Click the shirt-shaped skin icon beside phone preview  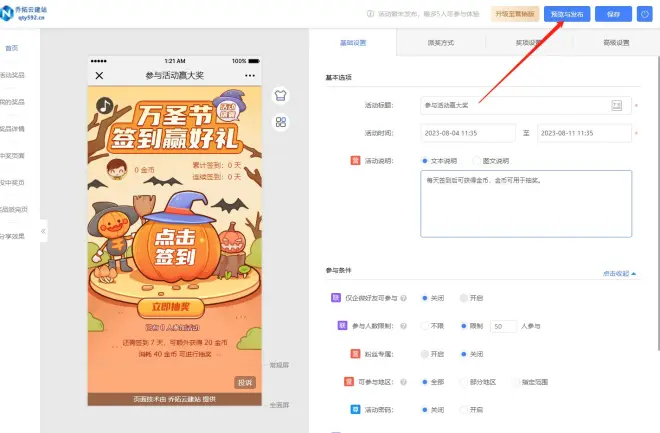point(281,97)
